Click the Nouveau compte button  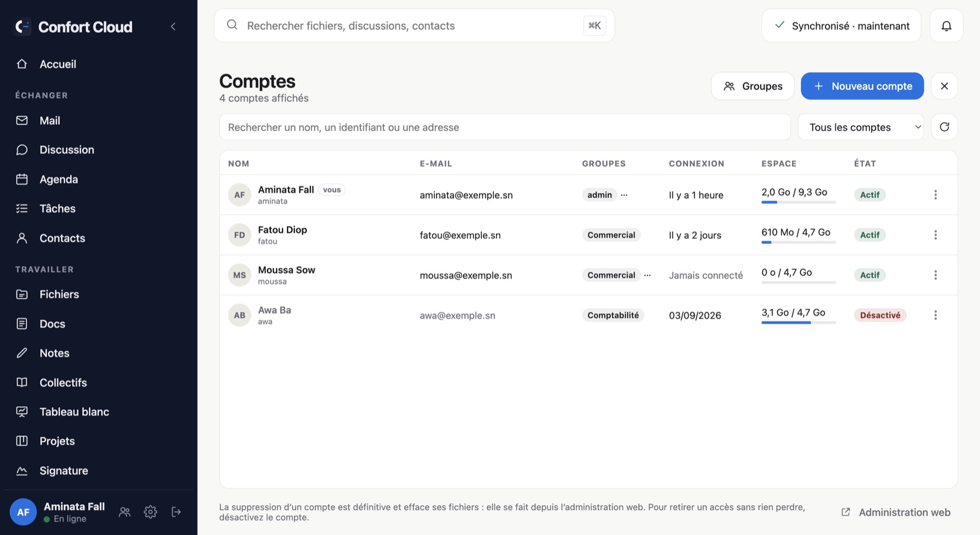pos(862,86)
